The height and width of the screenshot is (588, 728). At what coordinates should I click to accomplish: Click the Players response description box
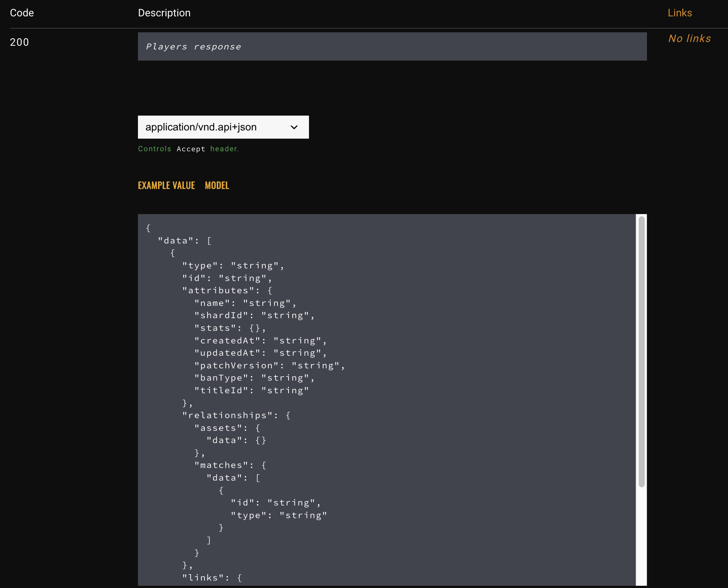[392, 46]
